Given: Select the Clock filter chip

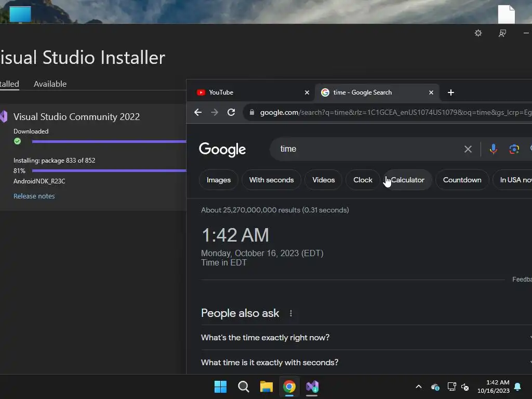Looking at the screenshot, I should [x=363, y=180].
